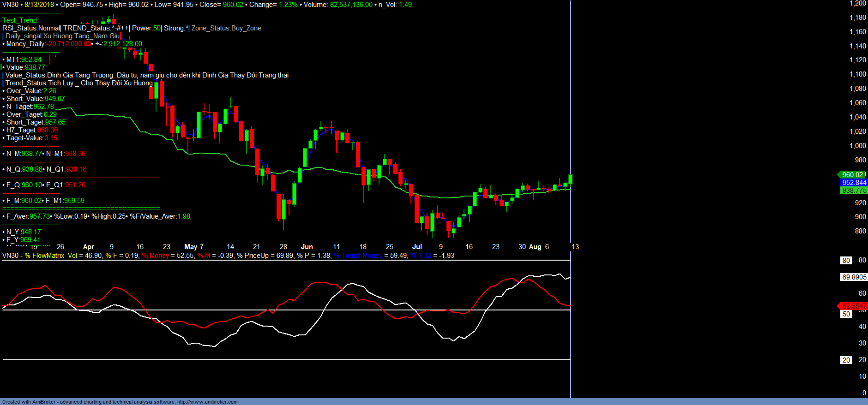Click the May label on date axis
Screen dimensions: 868x405
(x=190, y=247)
